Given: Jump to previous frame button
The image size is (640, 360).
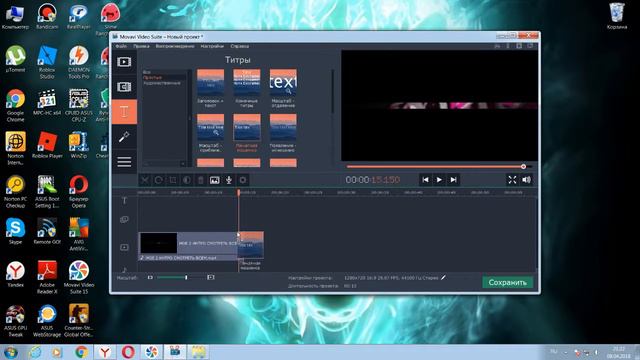Looking at the screenshot, I should pyautogui.click(x=425, y=180).
